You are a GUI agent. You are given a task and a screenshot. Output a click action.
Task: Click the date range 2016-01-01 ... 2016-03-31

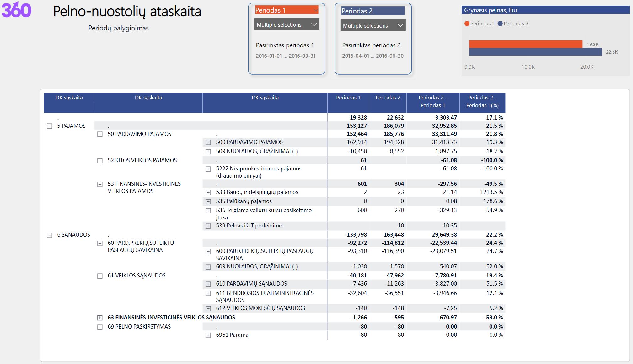click(286, 56)
